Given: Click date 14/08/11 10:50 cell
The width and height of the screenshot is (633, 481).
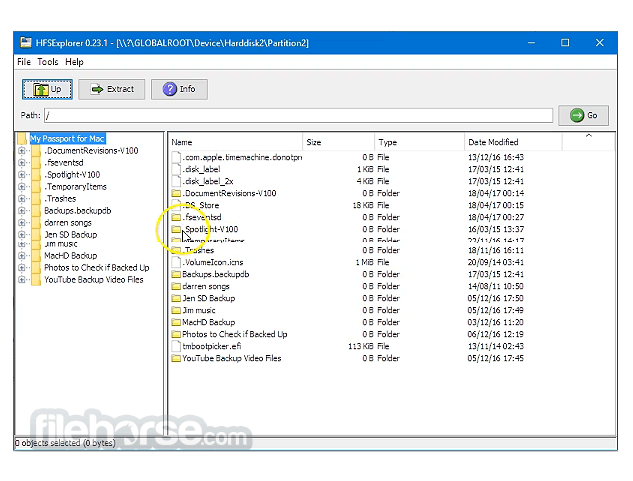Looking at the screenshot, I should (x=496, y=286).
